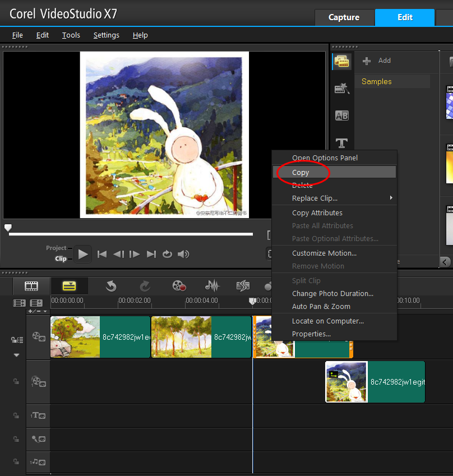Select the Samples library folder

392,81
